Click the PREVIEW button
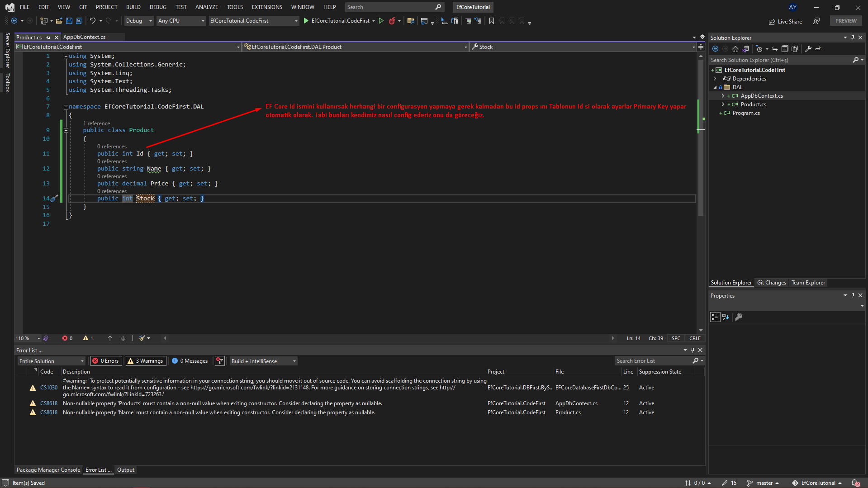Viewport: 868px width, 488px height. pos(845,20)
